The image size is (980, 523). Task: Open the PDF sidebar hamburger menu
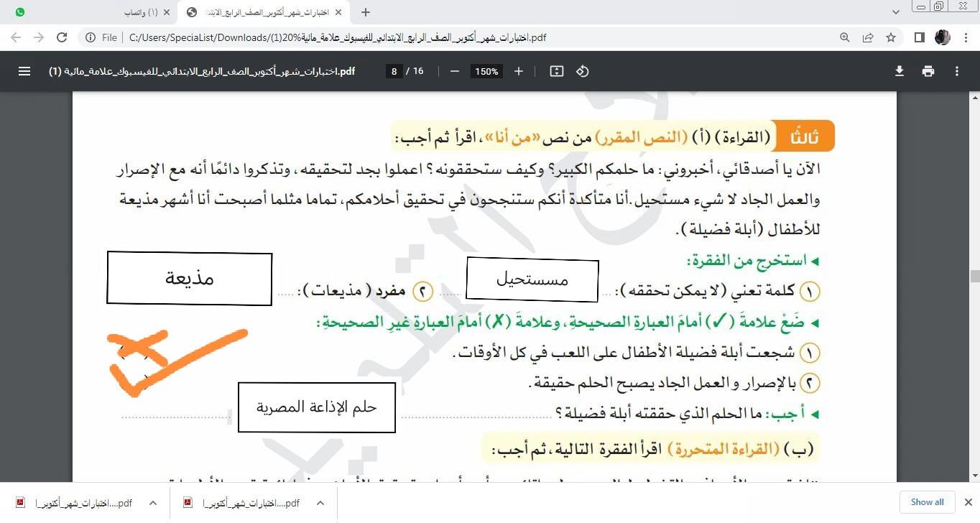coord(24,71)
